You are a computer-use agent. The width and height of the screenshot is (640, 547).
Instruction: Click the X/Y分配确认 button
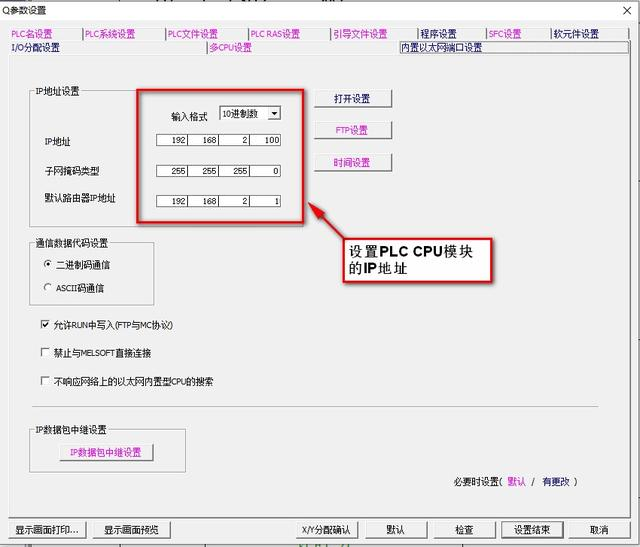(x=327, y=530)
